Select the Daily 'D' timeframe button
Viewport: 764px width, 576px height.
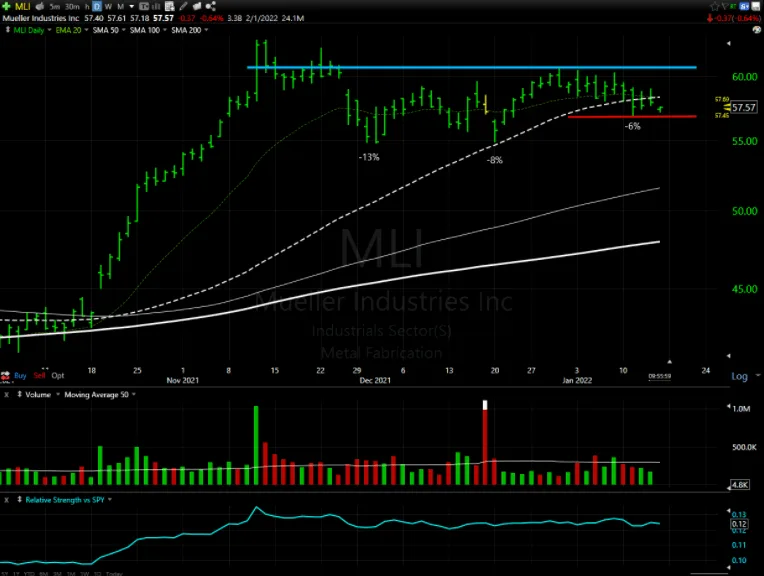point(97,6)
